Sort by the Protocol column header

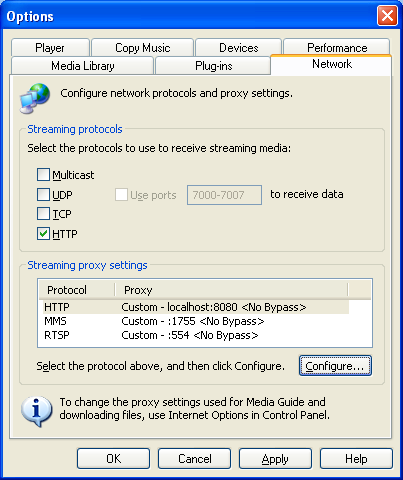coord(77,290)
